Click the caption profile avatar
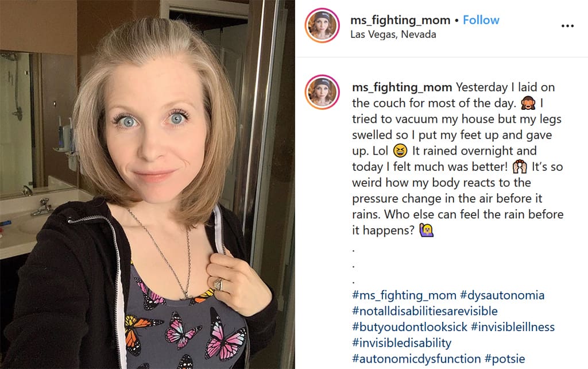This screenshot has height=369, width=588. click(x=322, y=92)
